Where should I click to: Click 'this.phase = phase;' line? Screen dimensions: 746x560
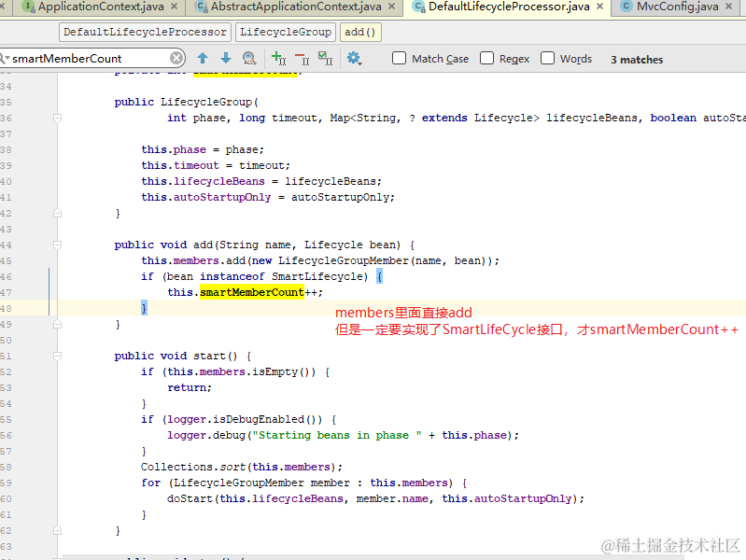[x=203, y=150]
